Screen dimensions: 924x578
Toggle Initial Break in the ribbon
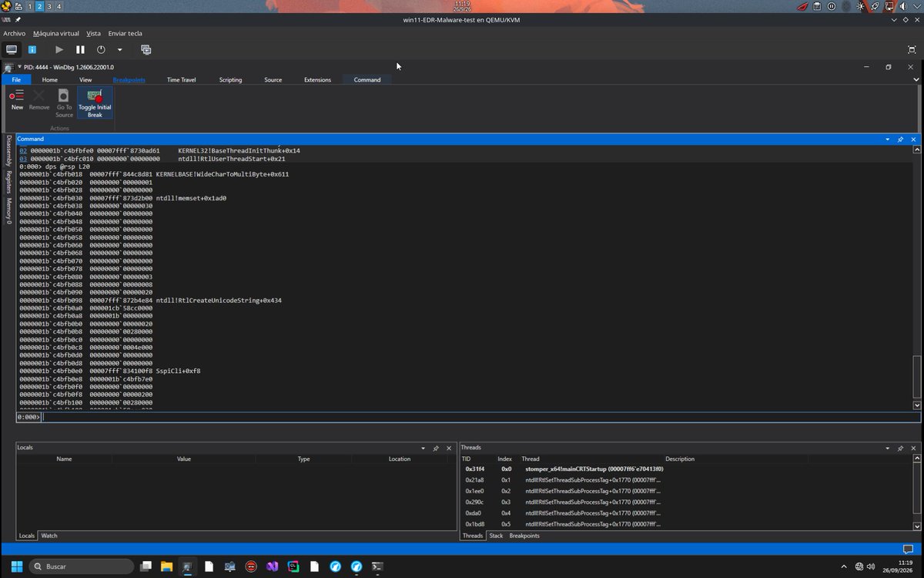[x=95, y=102]
